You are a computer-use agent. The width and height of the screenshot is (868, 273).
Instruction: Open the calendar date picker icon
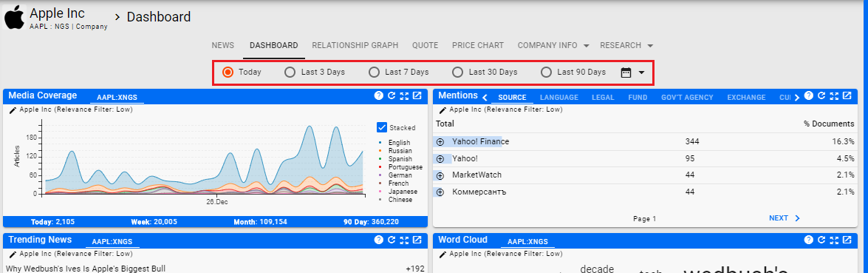tap(626, 73)
